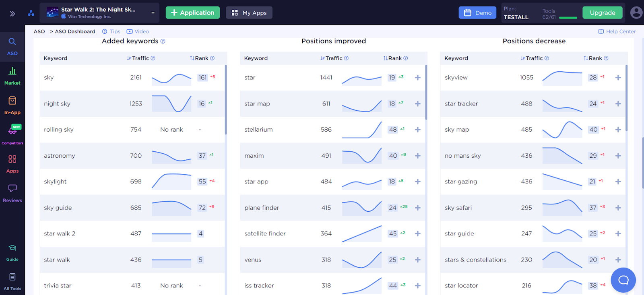This screenshot has width=644, height=295.
Task: Open the ASO search section in sidebar
Action: [12, 47]
